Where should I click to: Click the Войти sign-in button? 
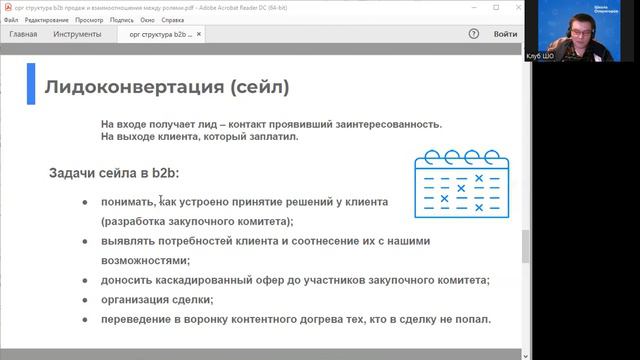tap(505, 34)
